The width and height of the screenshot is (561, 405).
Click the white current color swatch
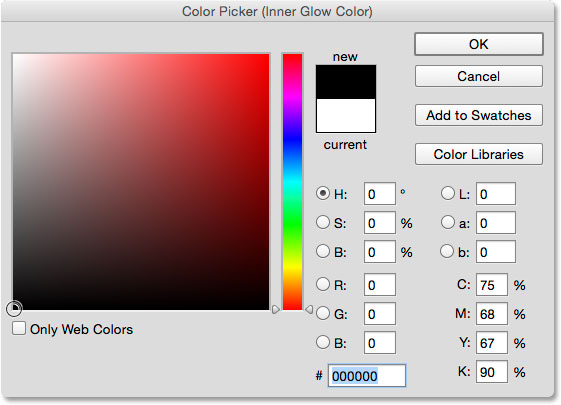[x=346, y=116]
